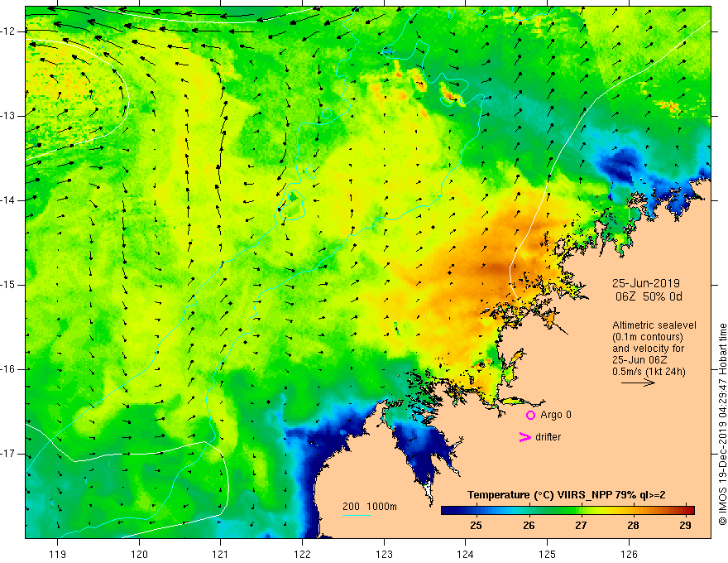728x563 pixels.
Task: Click the temperature color bar
Action: tap(568, 510)
